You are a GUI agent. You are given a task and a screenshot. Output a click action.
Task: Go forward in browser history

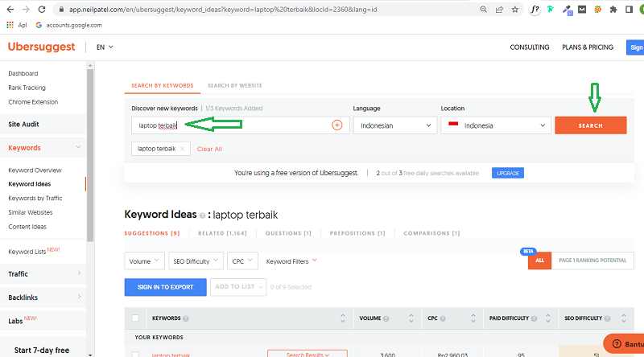[26, 9]
